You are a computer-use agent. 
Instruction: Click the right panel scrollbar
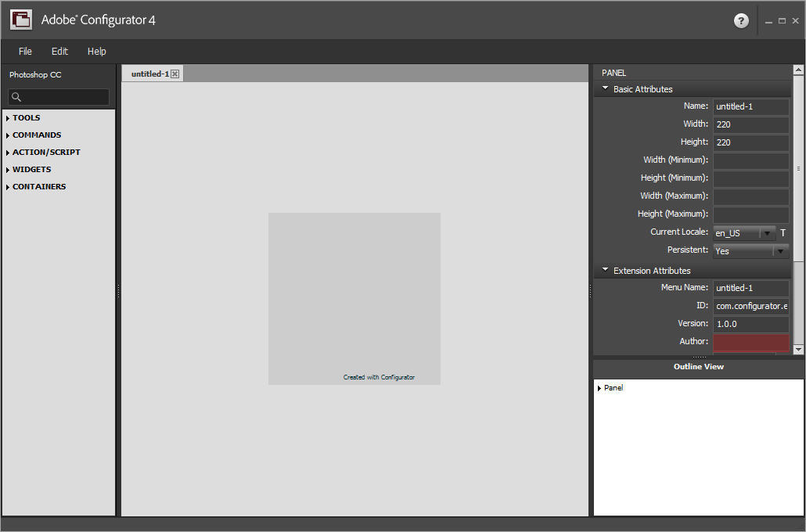pos(799,167)
